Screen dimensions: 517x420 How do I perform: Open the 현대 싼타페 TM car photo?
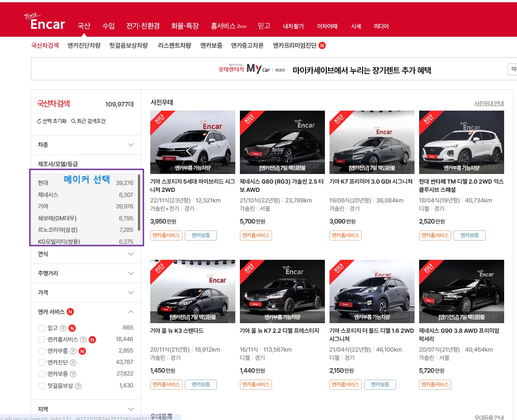click(x=461, y=142)
